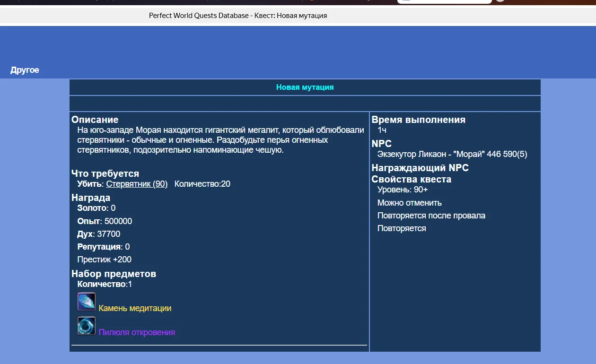Click the Время выполнения heading

[418, 120]
